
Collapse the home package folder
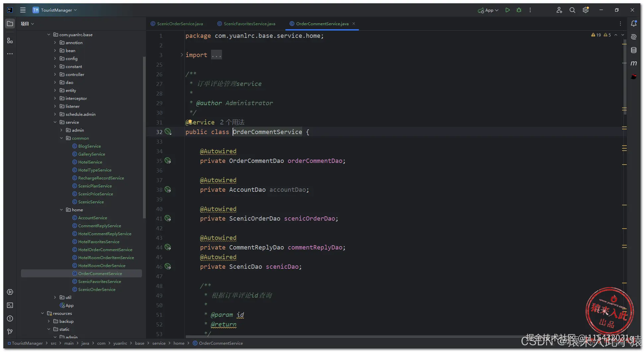(61, 210)
